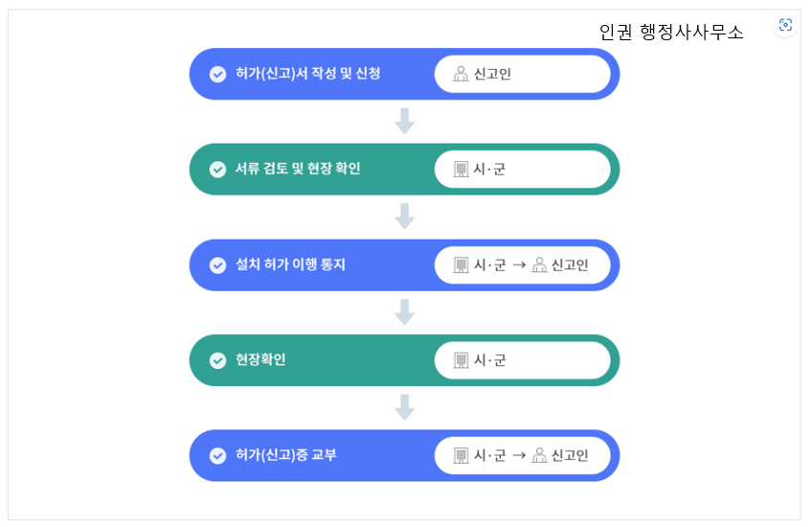This screenshot has width=812, height=527.
Task: Click the image search lens icon
Action: (x=785, y=24)
